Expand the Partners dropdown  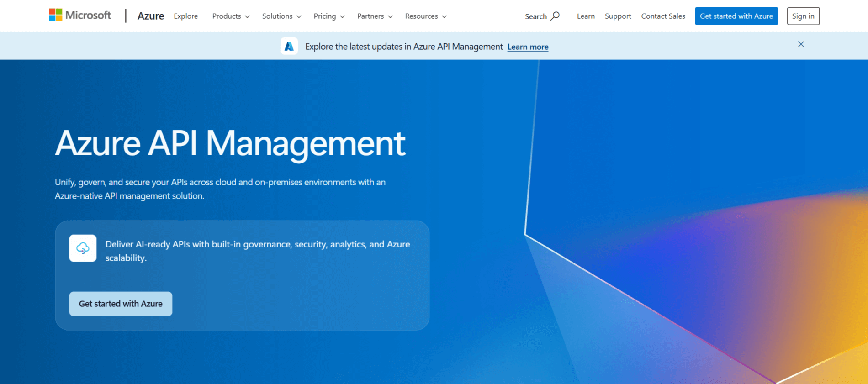(375, 16)
